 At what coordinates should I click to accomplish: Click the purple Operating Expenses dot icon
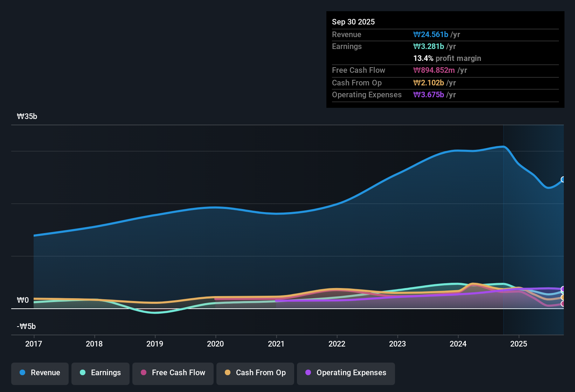[308, 373]
